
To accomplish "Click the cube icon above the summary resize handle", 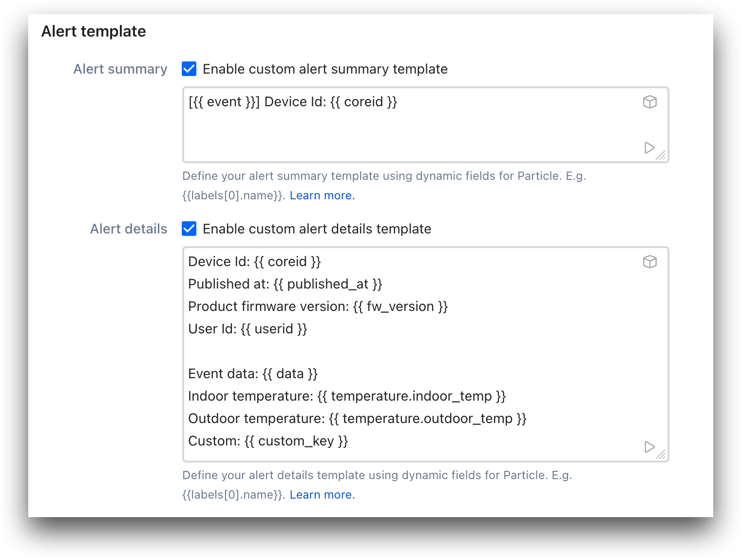I will [650, 102].
